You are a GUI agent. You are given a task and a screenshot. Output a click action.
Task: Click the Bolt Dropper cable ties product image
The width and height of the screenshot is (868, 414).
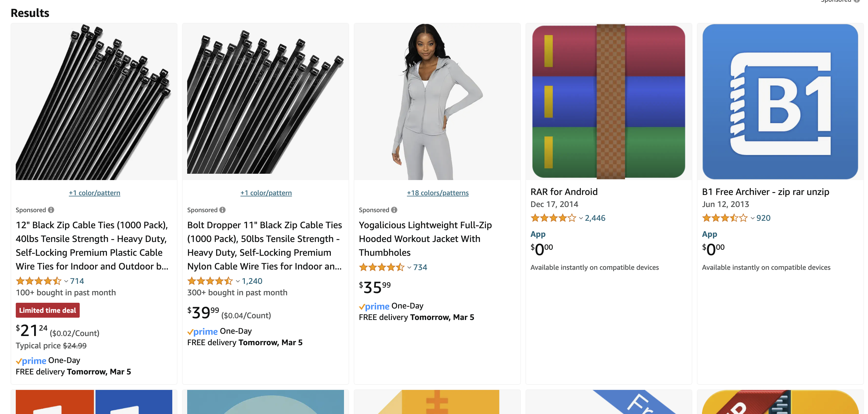[x=265, y=101]
